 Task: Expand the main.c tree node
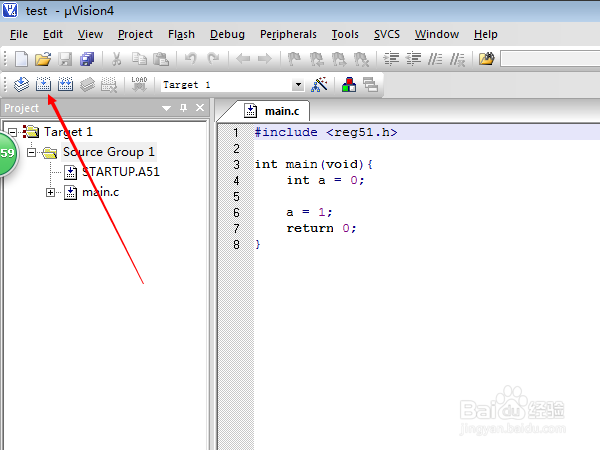pyautogui.click(x=50, y=192)
